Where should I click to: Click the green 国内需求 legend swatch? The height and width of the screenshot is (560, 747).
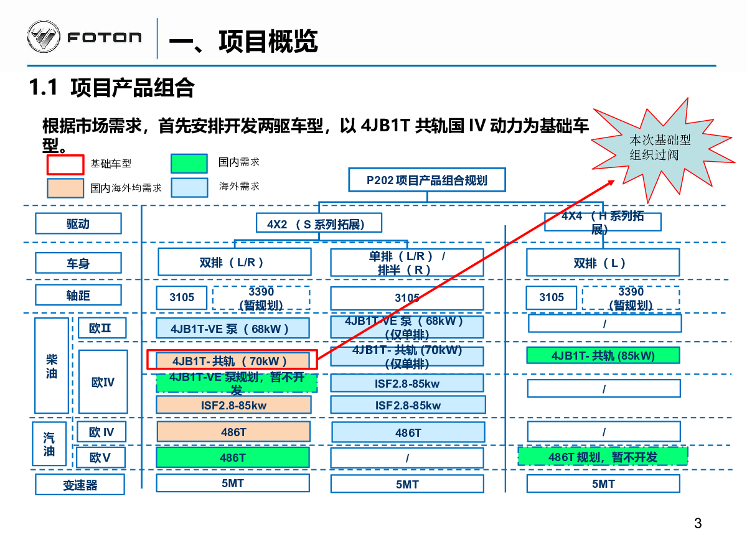(x=189, y=163)
